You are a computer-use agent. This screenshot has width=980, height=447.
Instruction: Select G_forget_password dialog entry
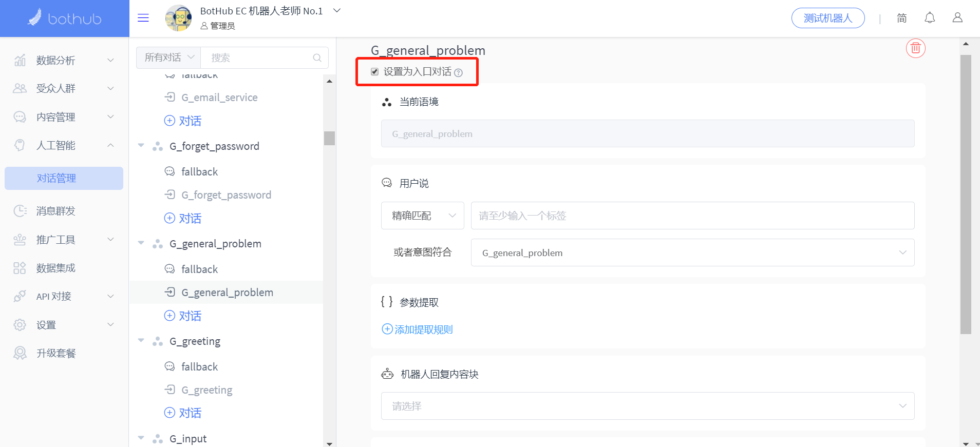click(x=226, y=195)
